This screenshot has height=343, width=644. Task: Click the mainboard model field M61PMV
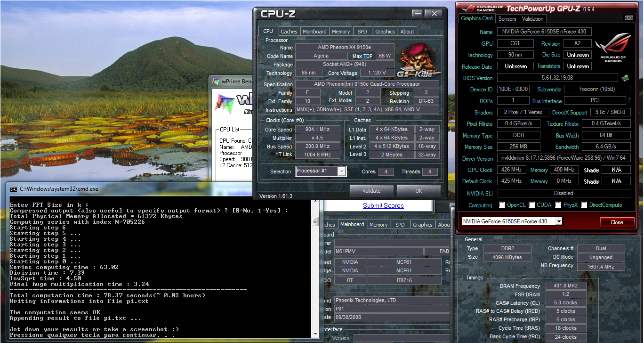[378, 252]
